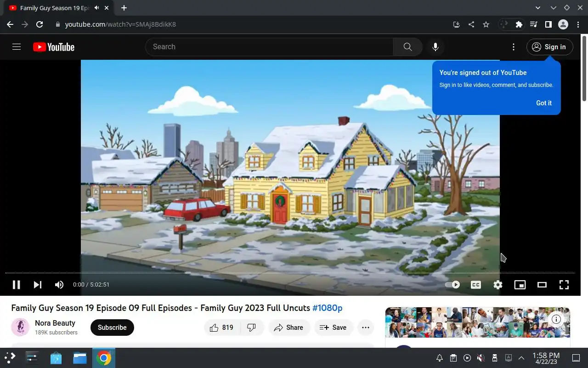The width and height of the screenshot is (588, 368).
Task: Open Chrome three-dot menu
Action: [x=578, y=24]
